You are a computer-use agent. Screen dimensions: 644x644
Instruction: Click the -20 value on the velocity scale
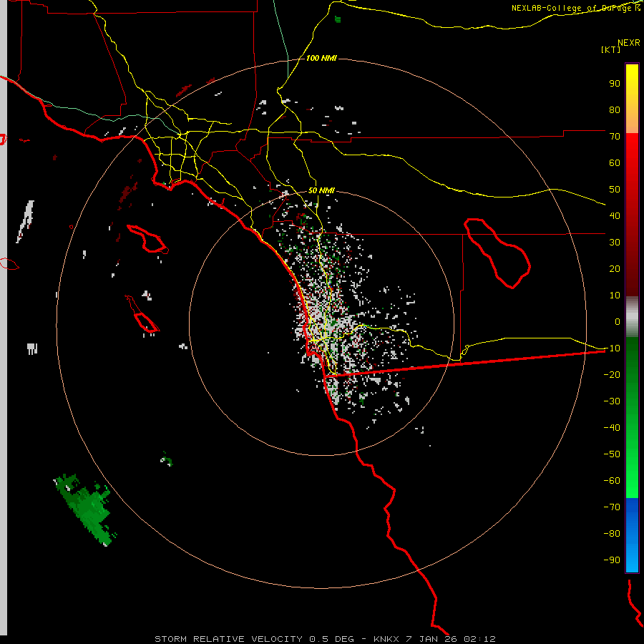pos(612,374)
